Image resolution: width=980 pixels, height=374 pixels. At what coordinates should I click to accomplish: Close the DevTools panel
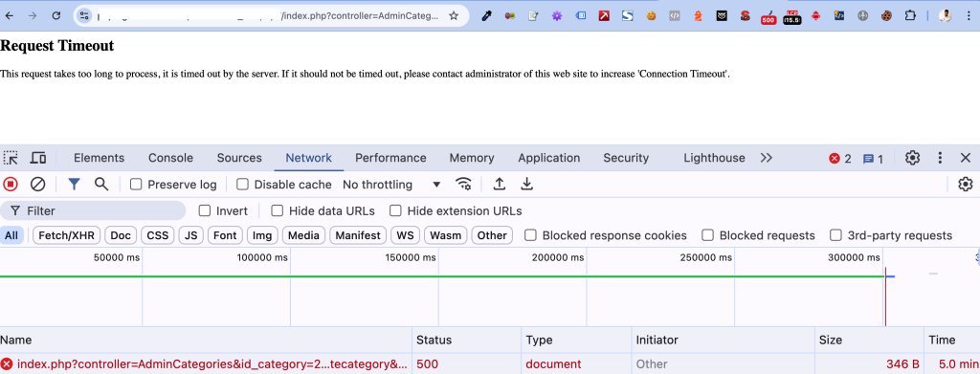pyautogui.click(x=966, y=158)
